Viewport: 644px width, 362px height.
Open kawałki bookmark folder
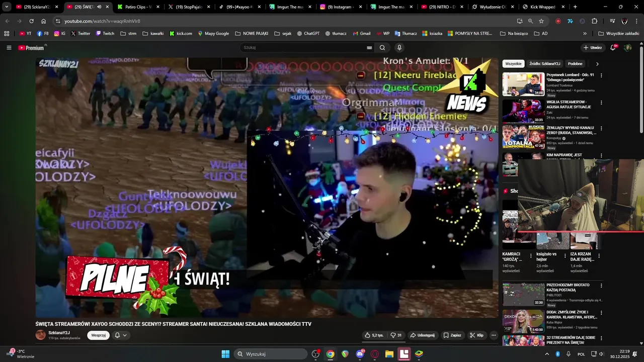click(153, 34)
